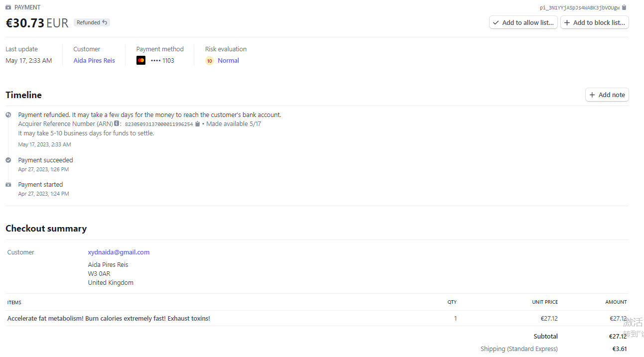Copy the ARN number with clipboard icon
Screen dimensions: 644x357
198,124
